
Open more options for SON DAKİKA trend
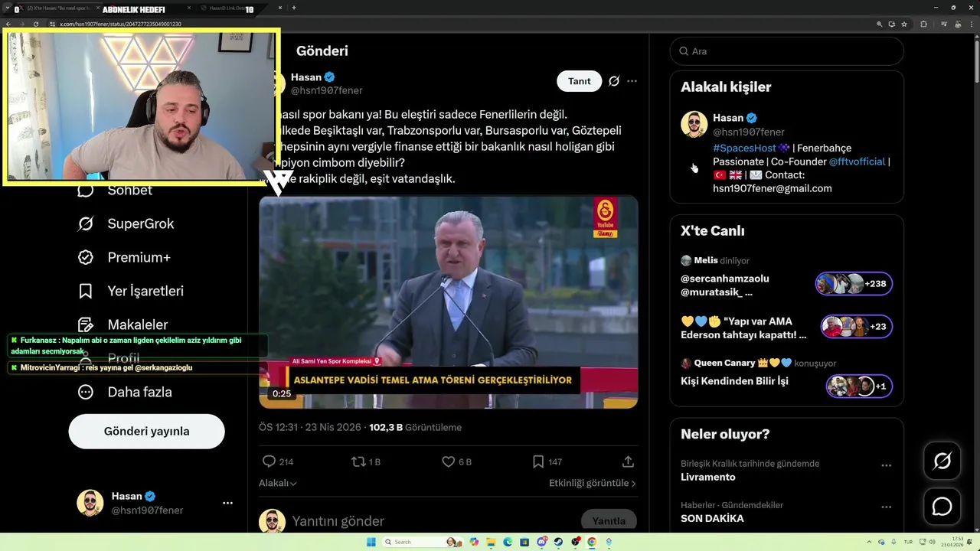(886, 507)
